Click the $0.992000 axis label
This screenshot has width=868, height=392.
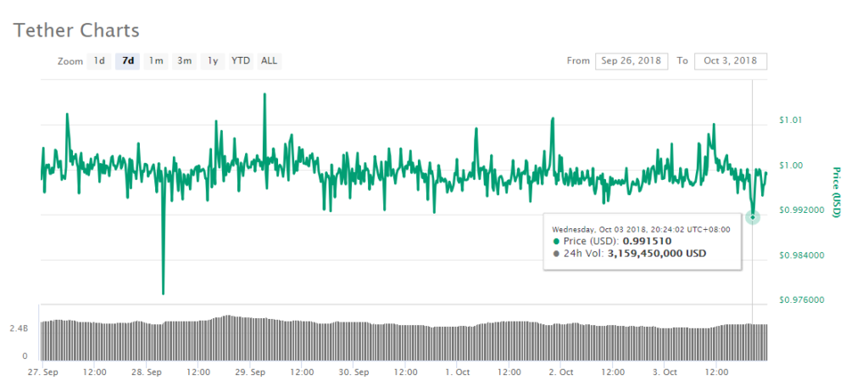[x=802, y=210]
